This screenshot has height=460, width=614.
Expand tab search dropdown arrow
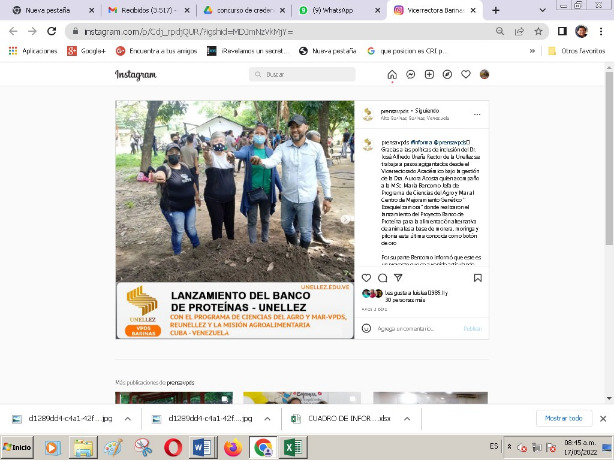coord(542,11)
